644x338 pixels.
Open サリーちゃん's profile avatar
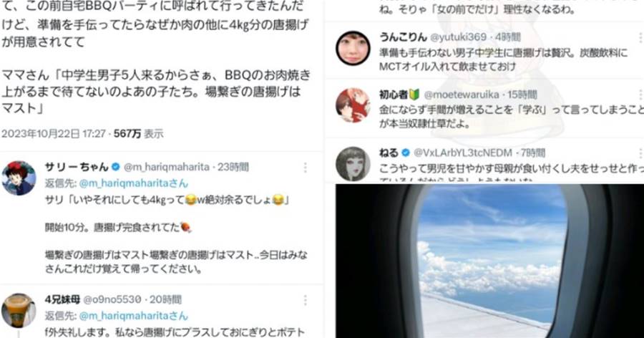coord(19,178)
